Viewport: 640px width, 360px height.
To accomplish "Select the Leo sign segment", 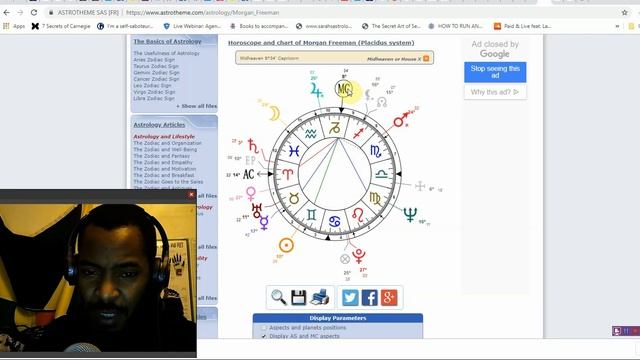I will click(x=358, y=215).
